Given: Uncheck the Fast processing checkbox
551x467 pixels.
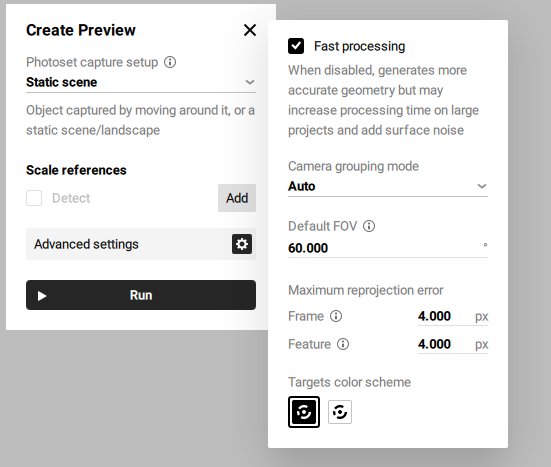Looking at the screenshot, I should pyautogui.click(x=296, y=46).
